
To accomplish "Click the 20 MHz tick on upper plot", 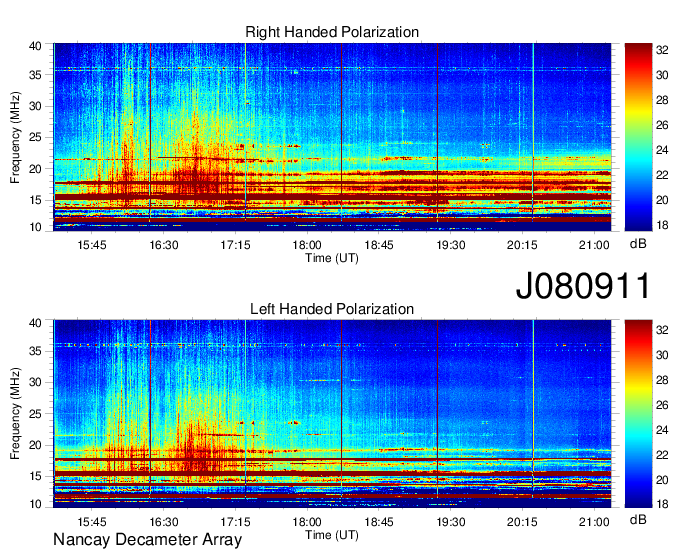I will point(36,169).
